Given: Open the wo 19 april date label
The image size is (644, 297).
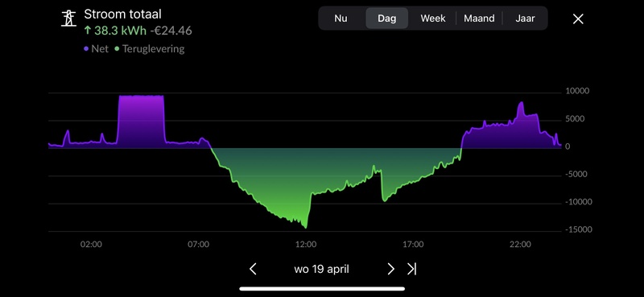Looking at the screenshot, I should point(321,269).
